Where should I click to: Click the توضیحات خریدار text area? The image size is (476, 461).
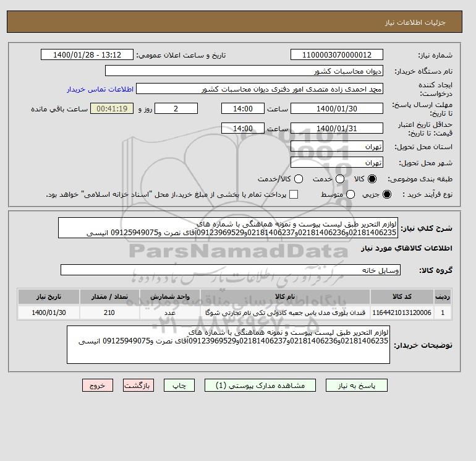228,345
